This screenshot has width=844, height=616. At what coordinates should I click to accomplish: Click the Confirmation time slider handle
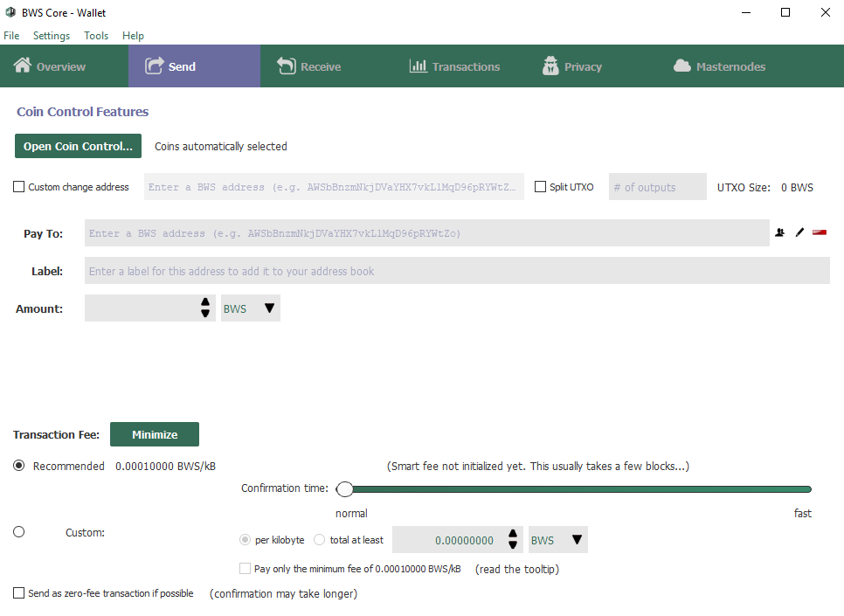pyautogui.click(x=344, y=489)
